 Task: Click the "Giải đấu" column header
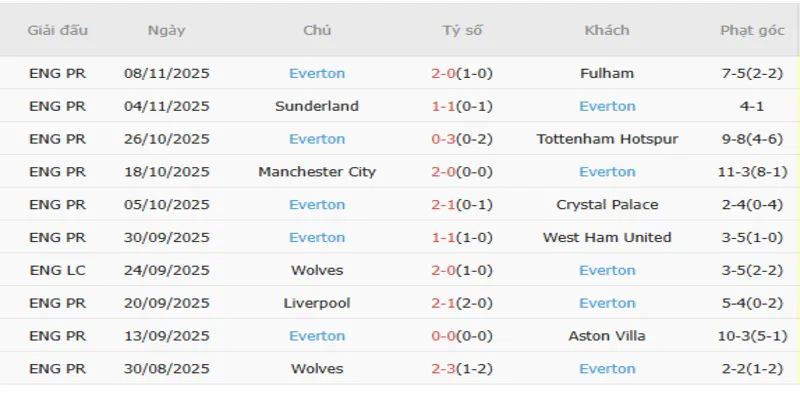58,30
